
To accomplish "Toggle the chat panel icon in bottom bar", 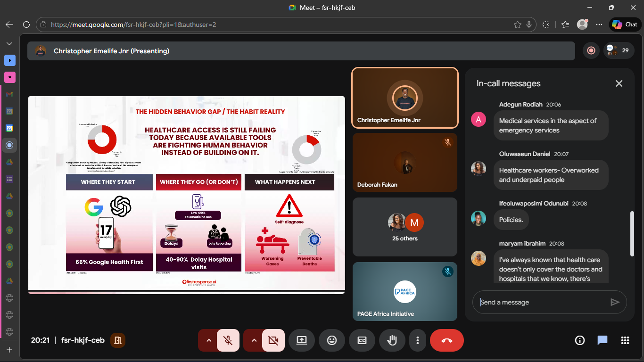I will pyautogui.click(x=603, y=340).
